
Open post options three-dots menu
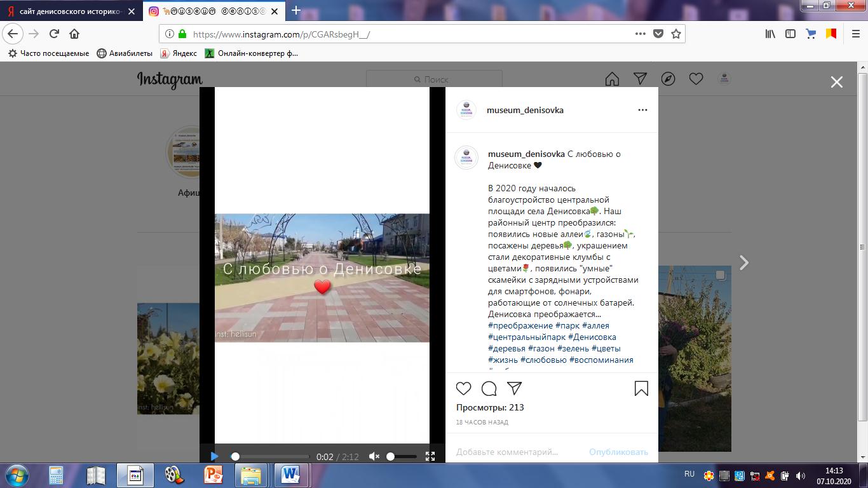click(642, 110)
